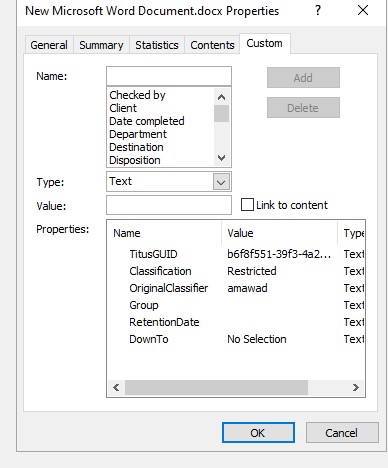
Task: Click the name list scroll down arrow
Action: tap(221, 157)
